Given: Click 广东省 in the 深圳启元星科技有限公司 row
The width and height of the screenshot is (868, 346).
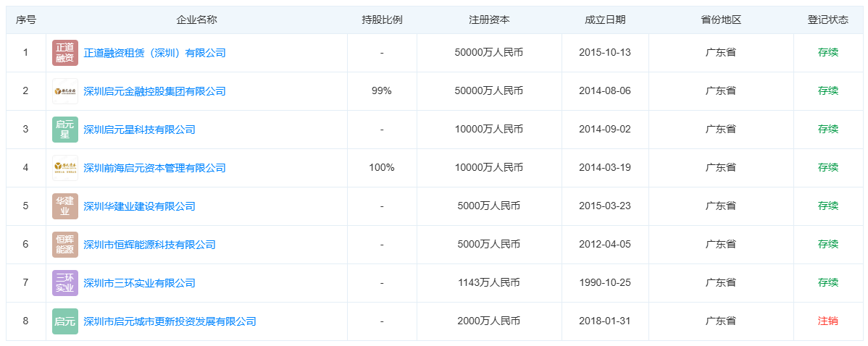Looking at the screenshot, I should click(721, 130).
